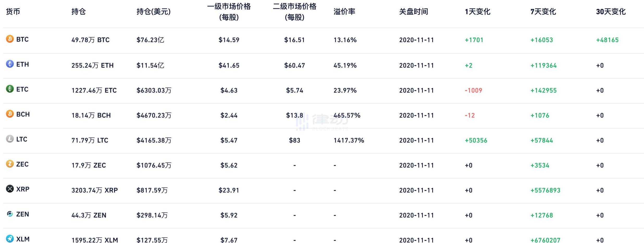This screenshot has width=644, height=243.
Task: Click the 7天变化 column header
Action: pos(543,12)
